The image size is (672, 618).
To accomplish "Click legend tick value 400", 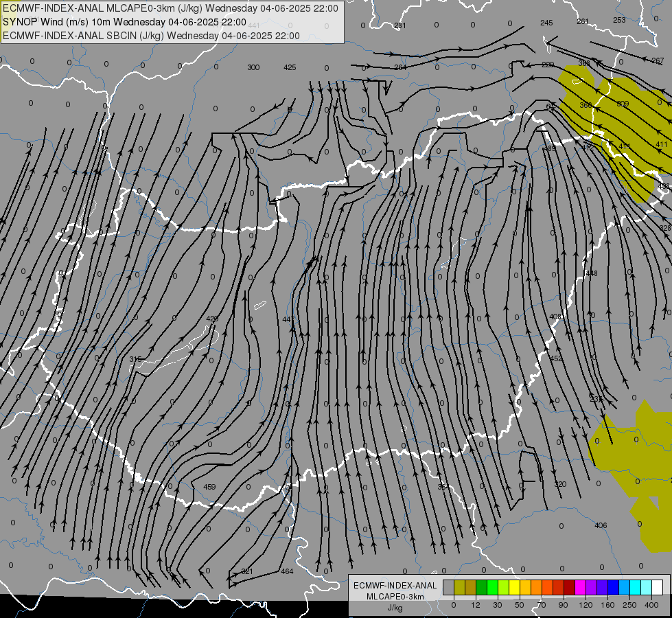I will [x=651, y=605].
